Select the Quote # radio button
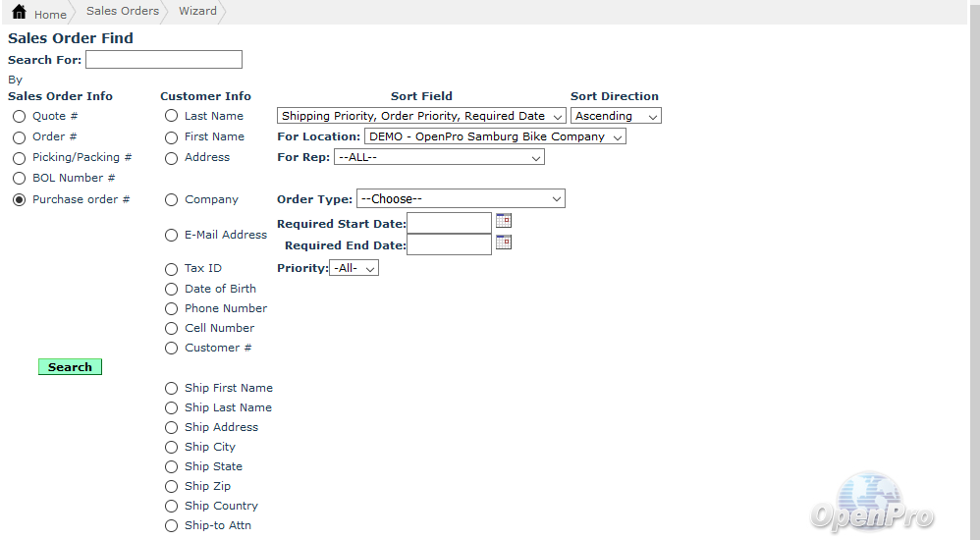 pos(20,117)
